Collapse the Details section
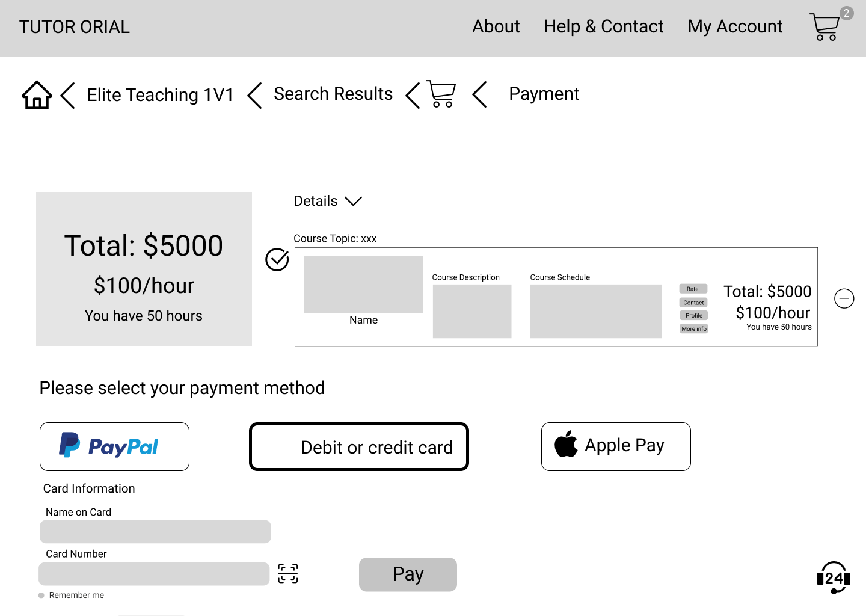Screen dimensions: 866x616 coord(353,201)
